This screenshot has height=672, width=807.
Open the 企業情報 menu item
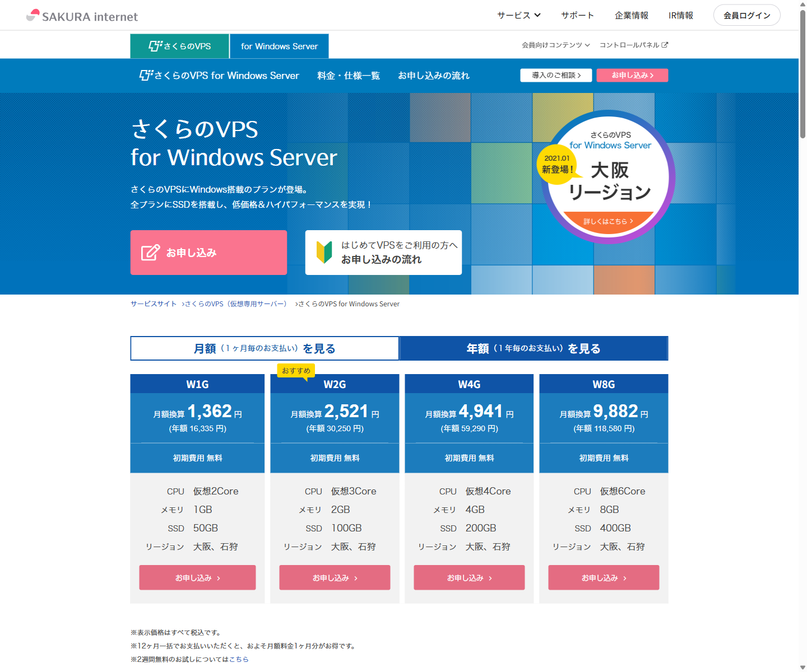pos(632,15)
